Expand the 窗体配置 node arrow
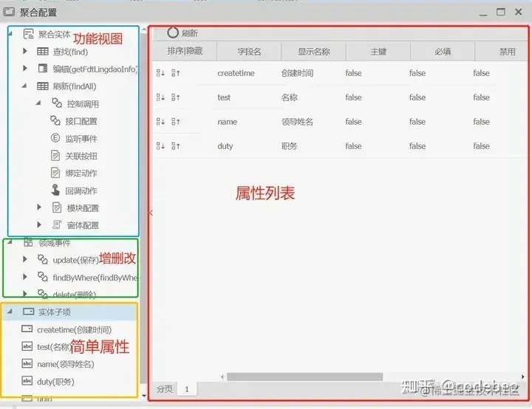 (39, 224)
